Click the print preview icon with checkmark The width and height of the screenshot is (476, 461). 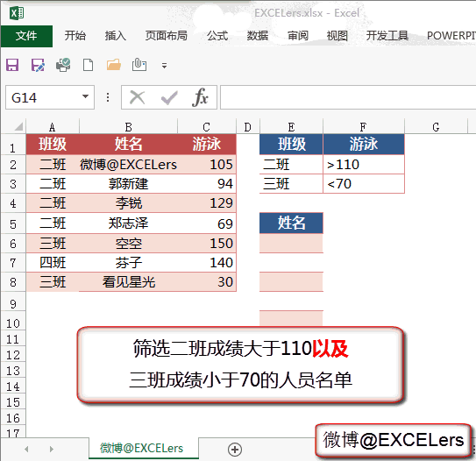click(x=63, y=65)
